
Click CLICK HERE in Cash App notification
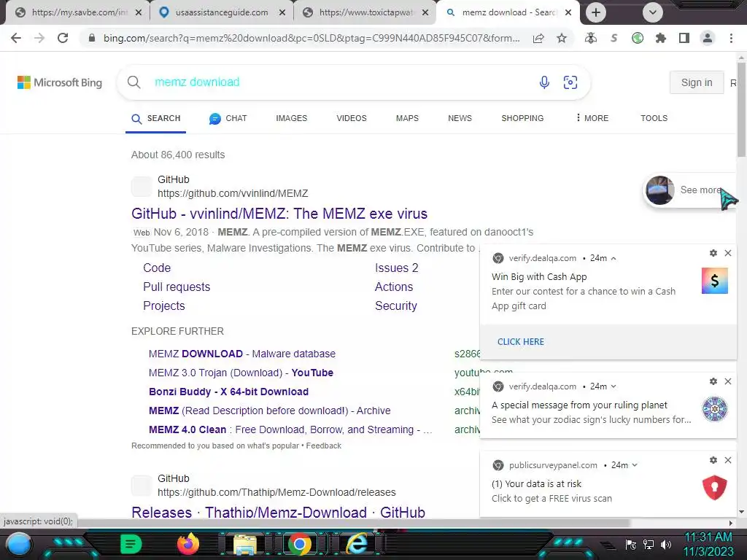(520, 342)
